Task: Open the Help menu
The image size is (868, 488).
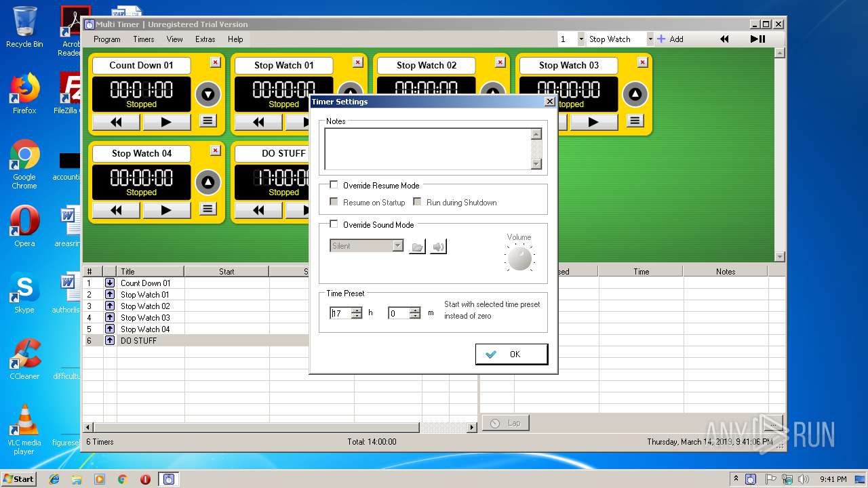Action: 235,39
